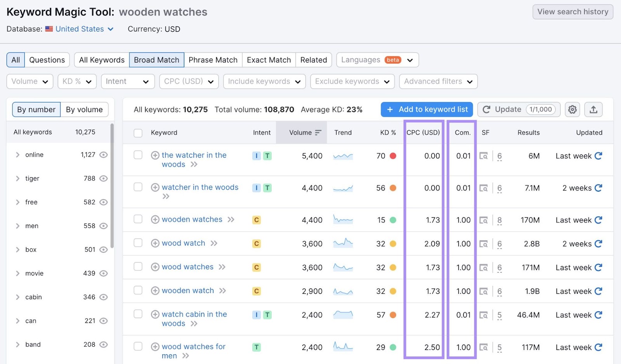Select the checkbox in the Keyword column header
The width and height of the screenshot is (621, 364).
[x=138, y=133]
